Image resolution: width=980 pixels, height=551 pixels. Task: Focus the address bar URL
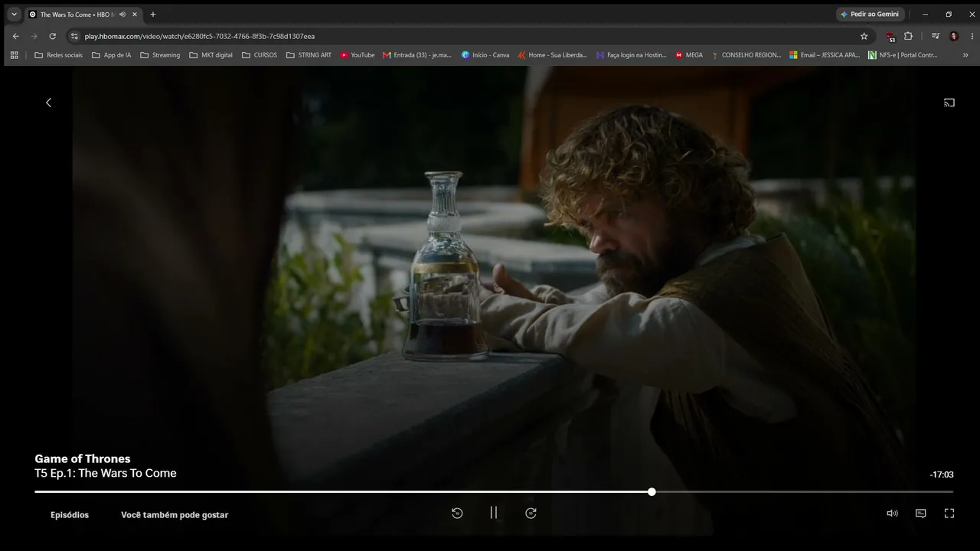(200, 36)
